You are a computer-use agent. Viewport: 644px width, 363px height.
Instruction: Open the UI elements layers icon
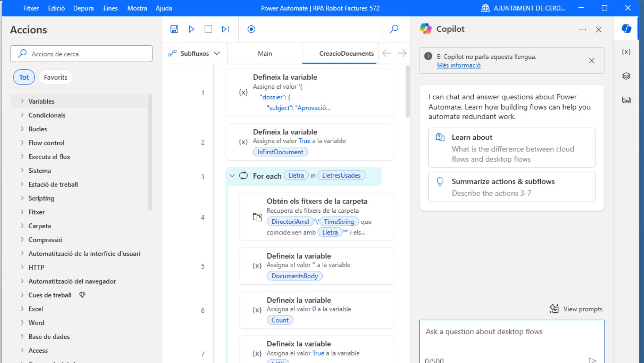click(626, 76)
